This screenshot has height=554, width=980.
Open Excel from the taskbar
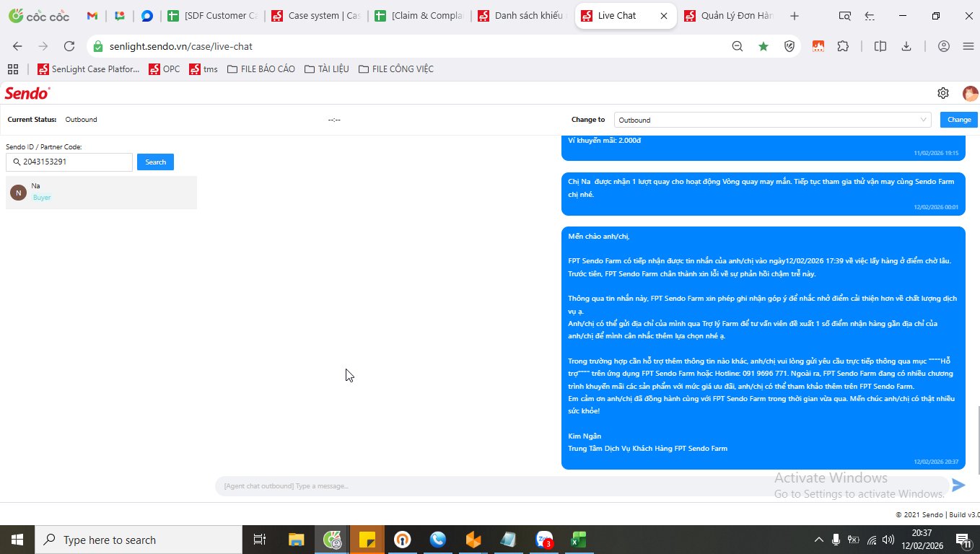tap(579, 540)
